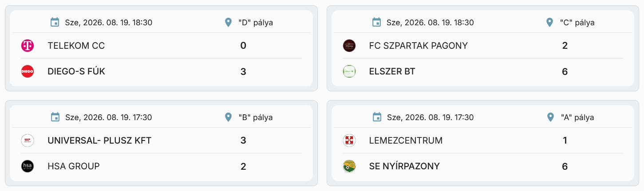Click calendar icon of "D" pálya match
Viewport: 644px width, 191px height.
click(55, 22)
